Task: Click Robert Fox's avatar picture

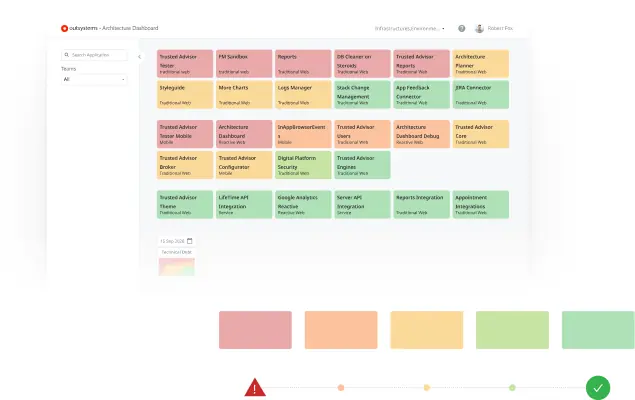Action: point(479,28)
